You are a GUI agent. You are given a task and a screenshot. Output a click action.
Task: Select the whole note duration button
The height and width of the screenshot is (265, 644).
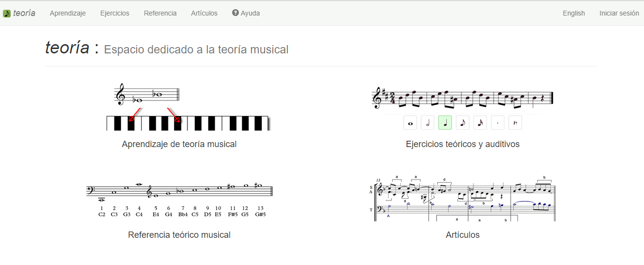coord(410,123)
